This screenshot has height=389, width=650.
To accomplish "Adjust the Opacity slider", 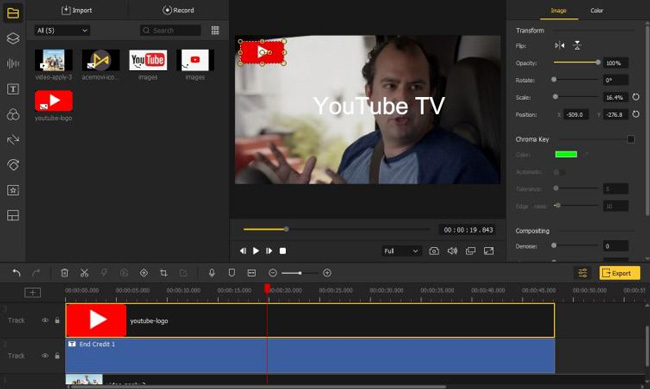I will pyautogui.click(x=577, y=62).
